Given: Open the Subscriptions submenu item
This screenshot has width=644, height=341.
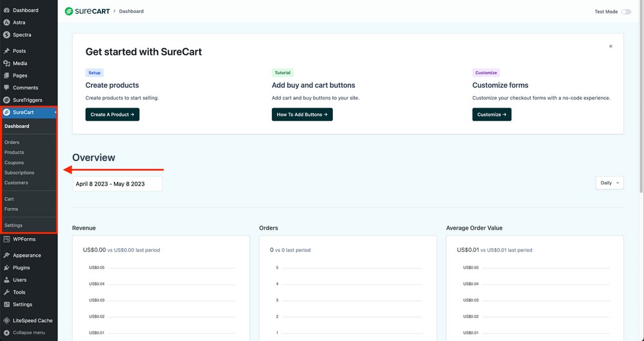Looking at the screenshot, I should [x=19, y=173].
